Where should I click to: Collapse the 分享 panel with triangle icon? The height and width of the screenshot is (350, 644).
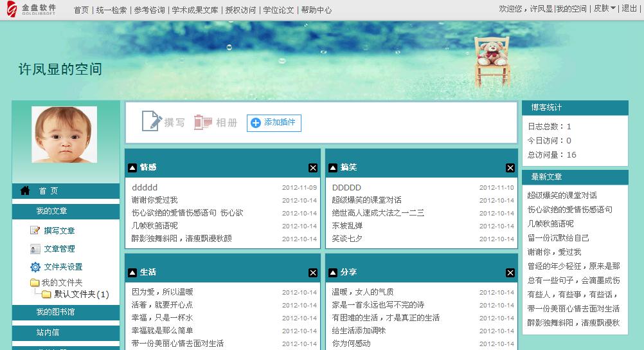coord(333,273)
